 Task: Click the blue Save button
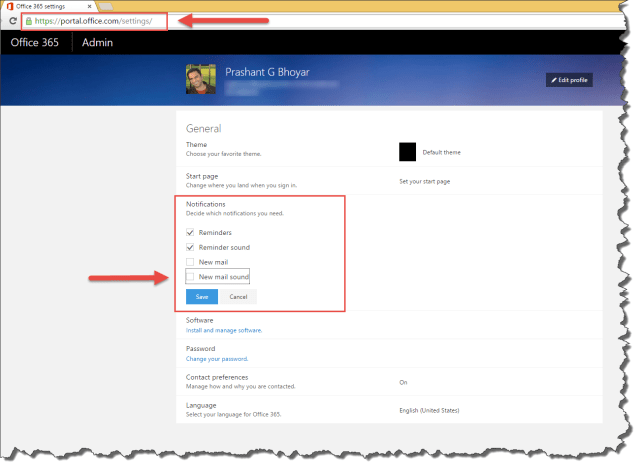(202, 297)
